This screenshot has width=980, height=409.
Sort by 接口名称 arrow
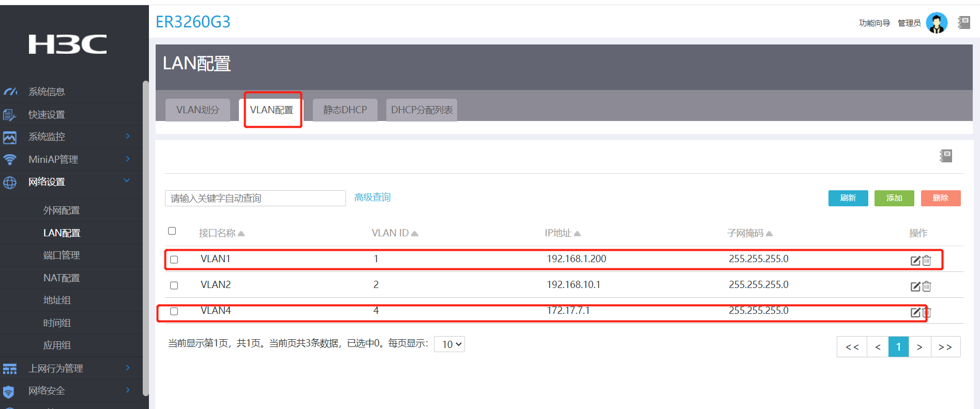click(x=241, y=234)
